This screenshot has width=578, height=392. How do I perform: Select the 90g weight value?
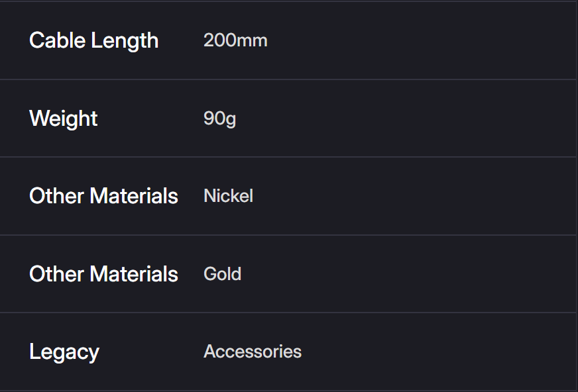pyautogui.click(x=219, y=119)
